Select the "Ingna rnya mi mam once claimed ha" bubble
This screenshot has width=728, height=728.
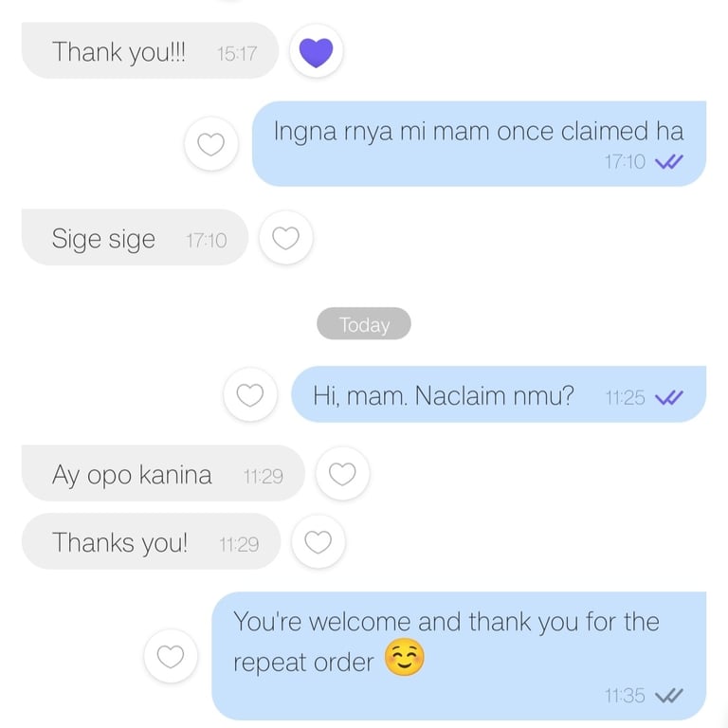tap(479, 143)
